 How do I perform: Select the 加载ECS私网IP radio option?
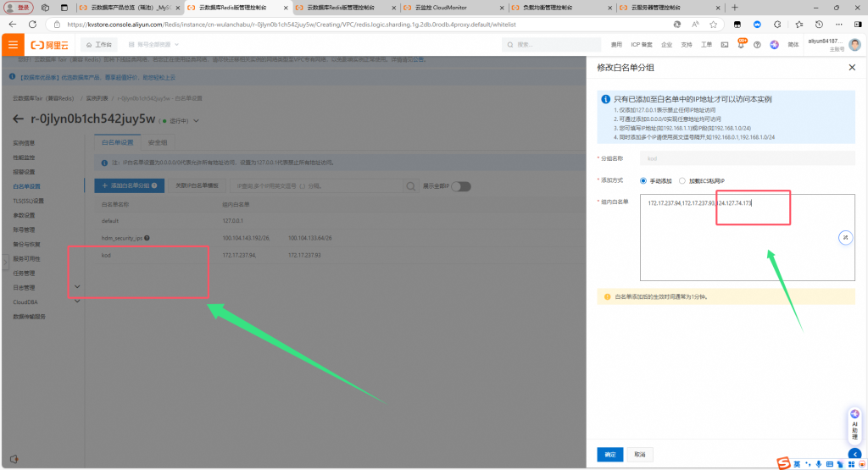tap(682, 180)
